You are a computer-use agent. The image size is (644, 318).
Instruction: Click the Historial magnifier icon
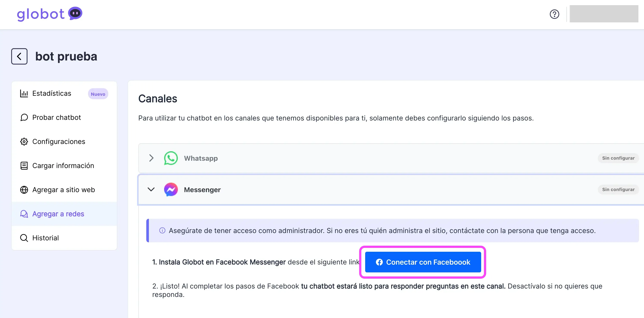coord(24,238)
